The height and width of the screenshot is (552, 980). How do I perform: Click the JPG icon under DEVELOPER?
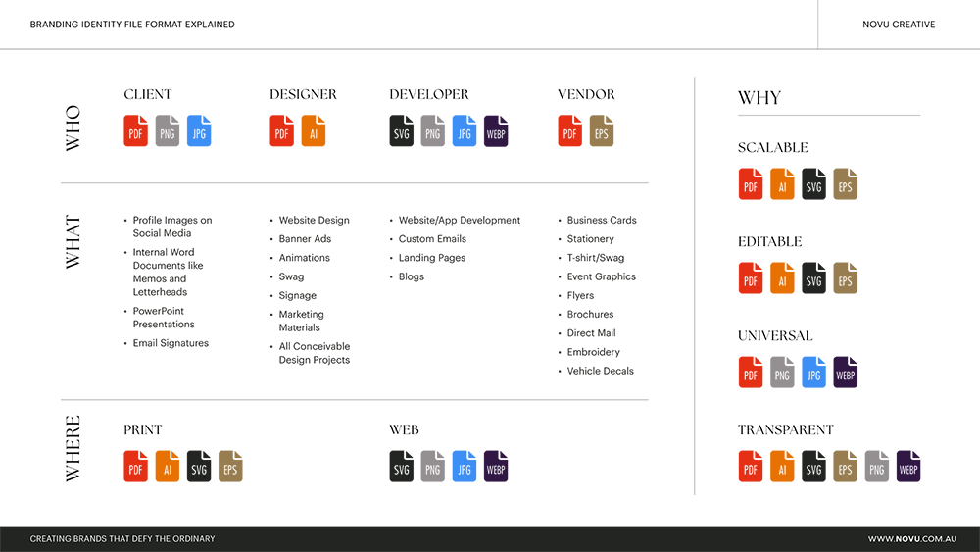pos(465,130)
